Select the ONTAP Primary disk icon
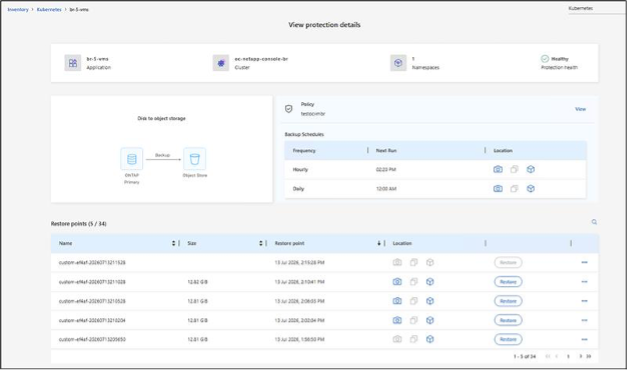Image resolution: width=628 pixels, height=370 pixels. point(132,159)
